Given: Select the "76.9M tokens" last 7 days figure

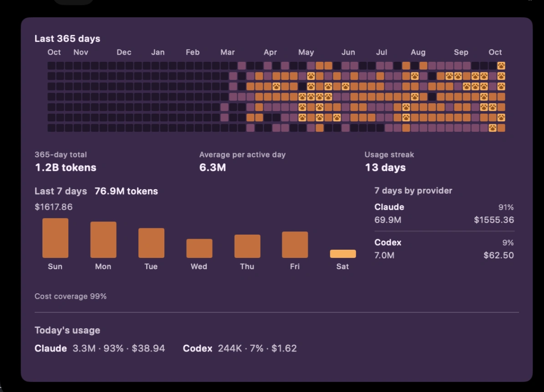Looking at the screenshot, I should [x=126, y=191].
